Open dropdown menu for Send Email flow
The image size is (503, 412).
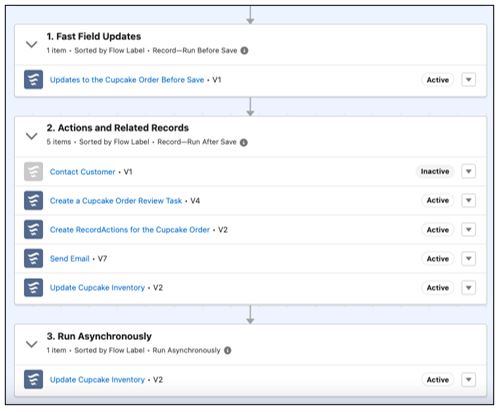[x=468, y=258]
